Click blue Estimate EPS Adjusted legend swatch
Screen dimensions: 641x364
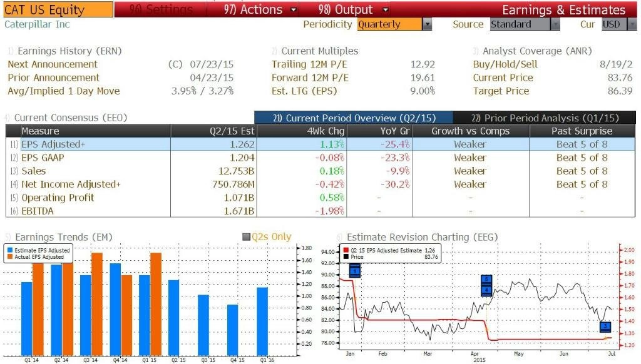pyautogui.click(x=10, y=250)
